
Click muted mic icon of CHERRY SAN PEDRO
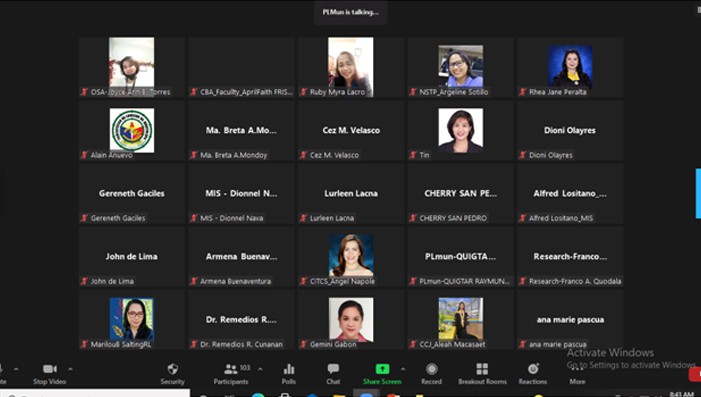413,218
